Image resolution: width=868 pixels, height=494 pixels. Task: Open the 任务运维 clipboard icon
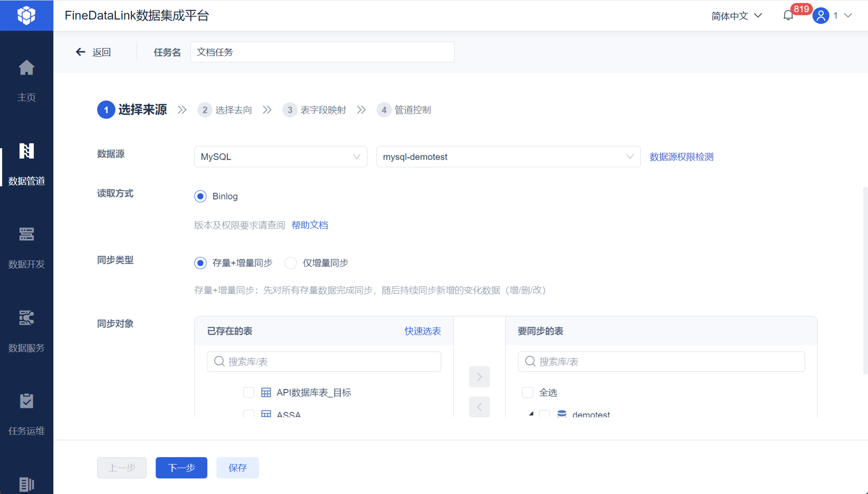(x=27, y=401)
